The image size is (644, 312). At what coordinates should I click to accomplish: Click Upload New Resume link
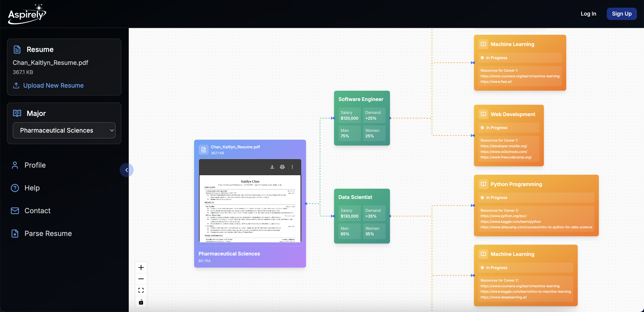click(x=53, y=85)
